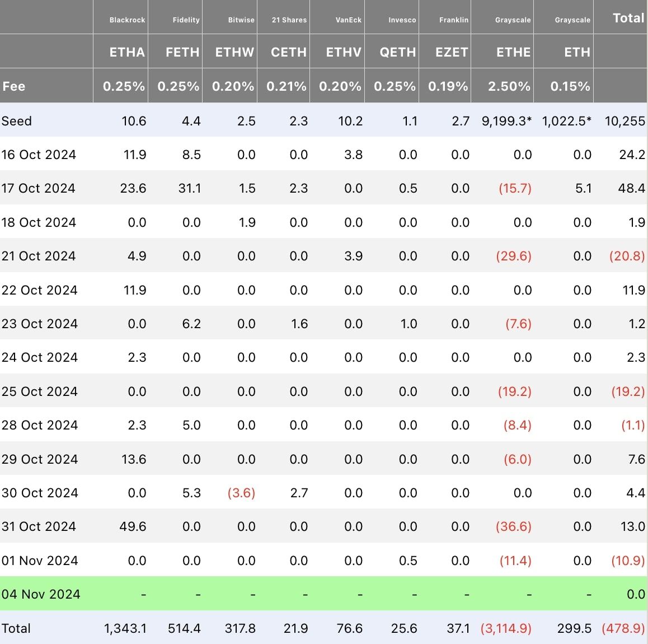Click the 48.4 total value
This screenshot has height=644, width=648.
tap(631, 188)
